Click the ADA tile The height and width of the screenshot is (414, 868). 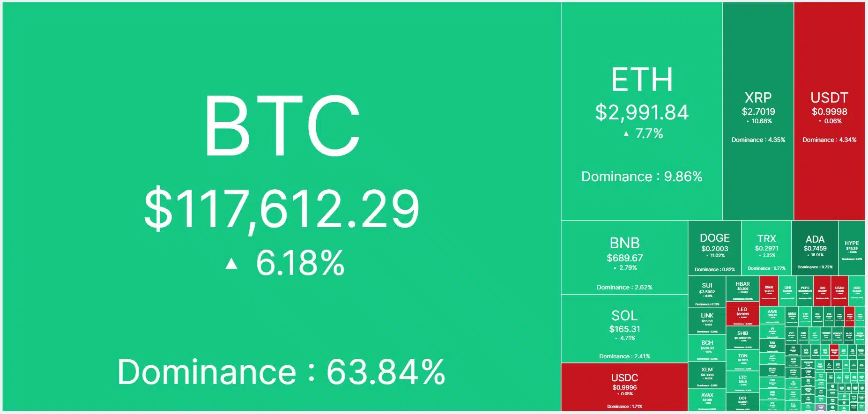click(x=815, y=248)
